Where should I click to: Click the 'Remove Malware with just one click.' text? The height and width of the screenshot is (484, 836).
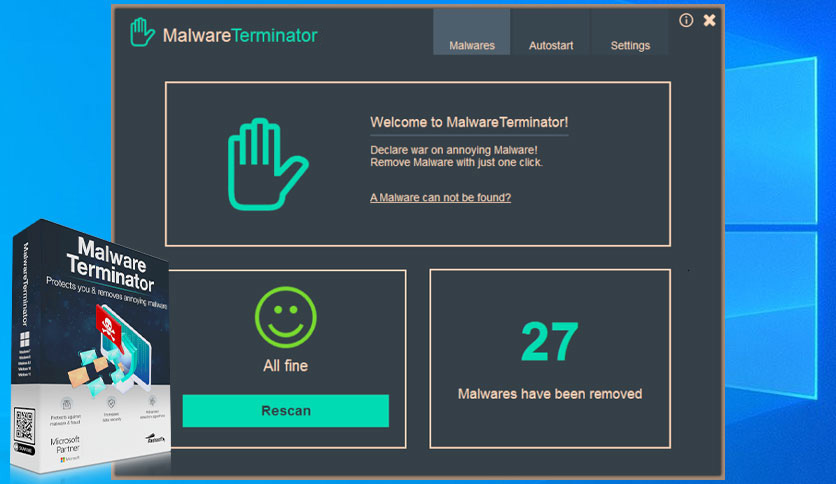click(456, 162)
